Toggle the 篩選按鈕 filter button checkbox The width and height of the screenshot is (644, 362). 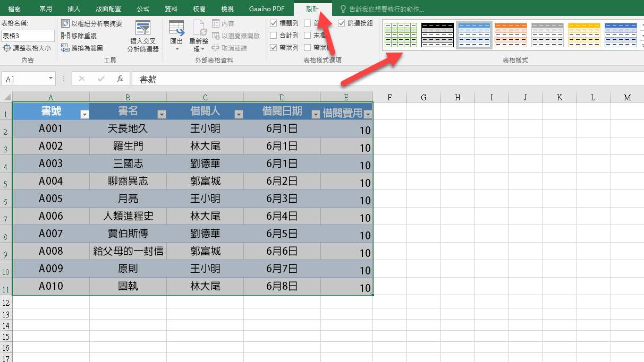(x=342, y=23)
